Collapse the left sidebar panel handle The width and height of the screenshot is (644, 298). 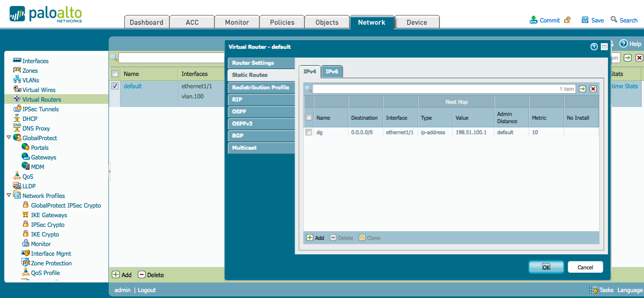(x=110, y=171)
